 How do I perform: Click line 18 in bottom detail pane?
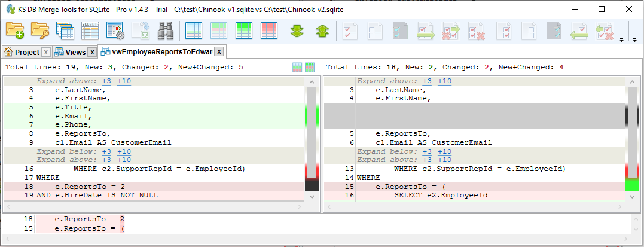click(316, 219)
